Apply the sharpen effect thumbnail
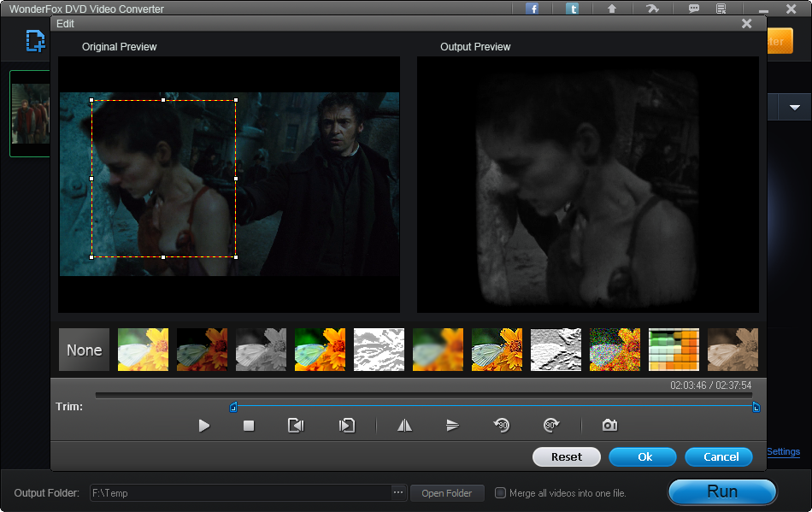The width and height of the screenshot is (812, 512). [497, 350]
